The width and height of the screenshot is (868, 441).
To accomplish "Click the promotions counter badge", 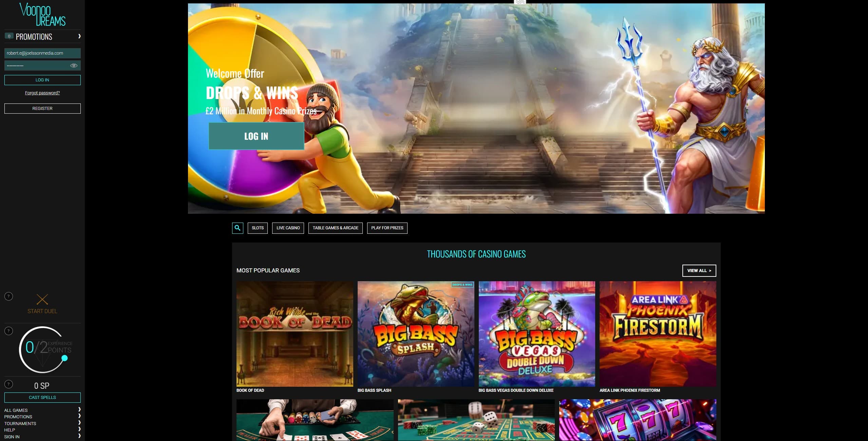I will [x=9, y=36].
